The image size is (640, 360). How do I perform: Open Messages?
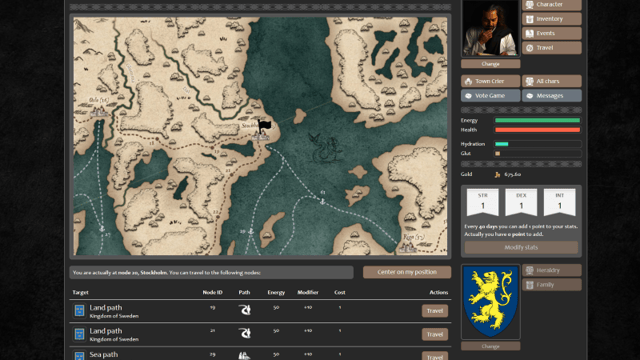551,96
